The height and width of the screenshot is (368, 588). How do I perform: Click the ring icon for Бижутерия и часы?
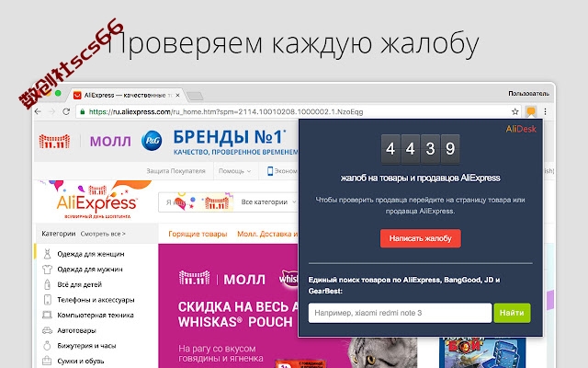point(47,346)
